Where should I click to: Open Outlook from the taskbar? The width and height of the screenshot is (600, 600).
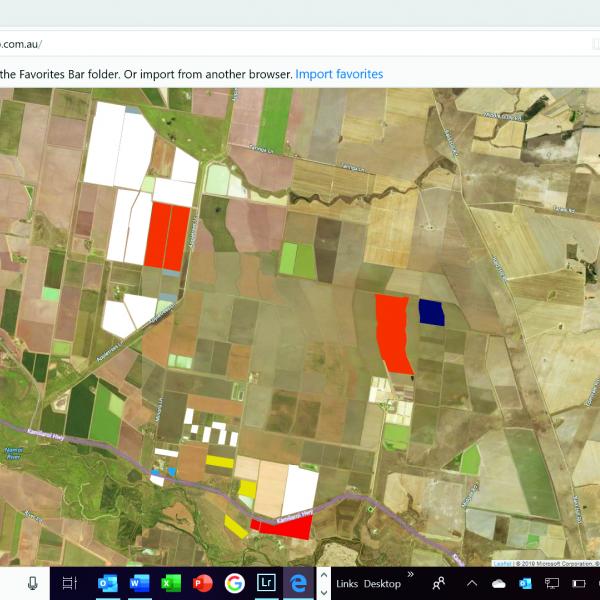[x=108, y=583]
